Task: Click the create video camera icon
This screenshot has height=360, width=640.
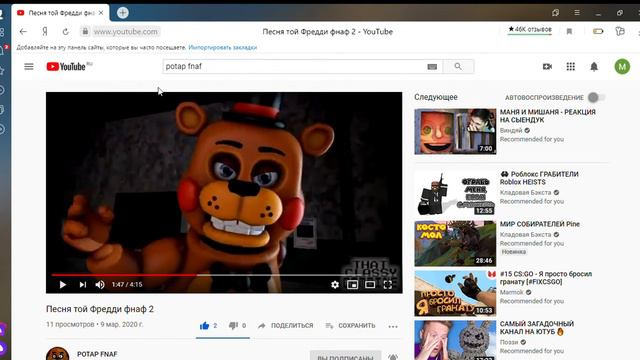Action: [547, 67]
